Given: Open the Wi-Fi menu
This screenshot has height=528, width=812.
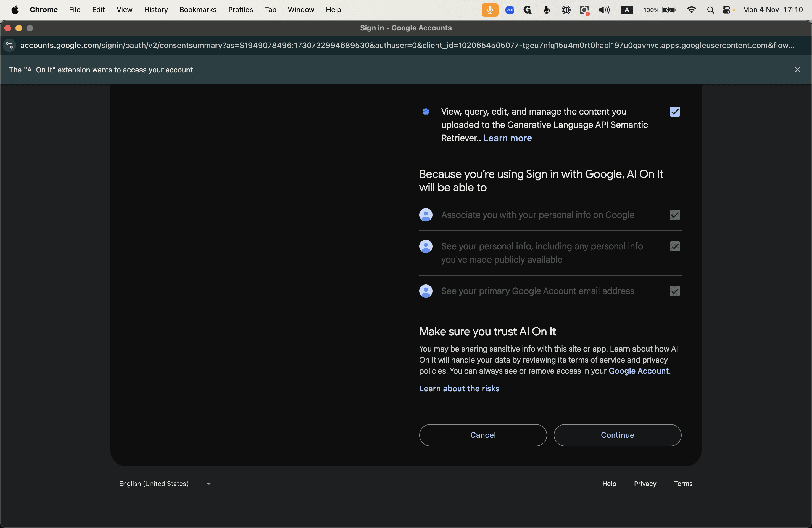Looking at the screenshot, I should point(691,10).
